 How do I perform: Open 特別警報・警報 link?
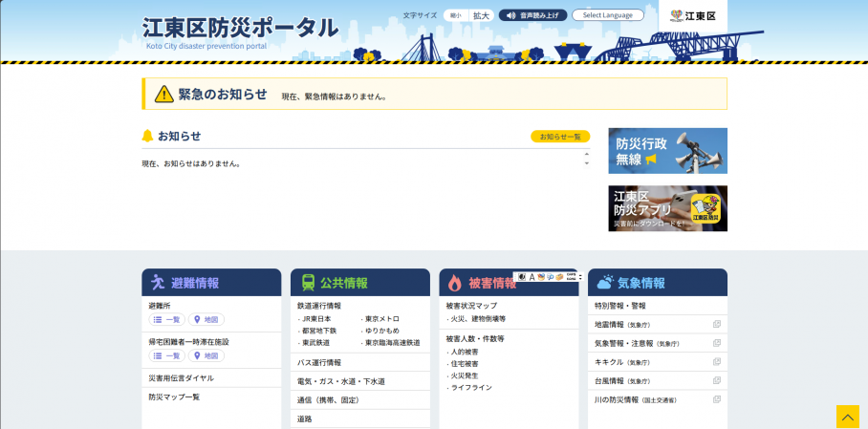(620, 306)
